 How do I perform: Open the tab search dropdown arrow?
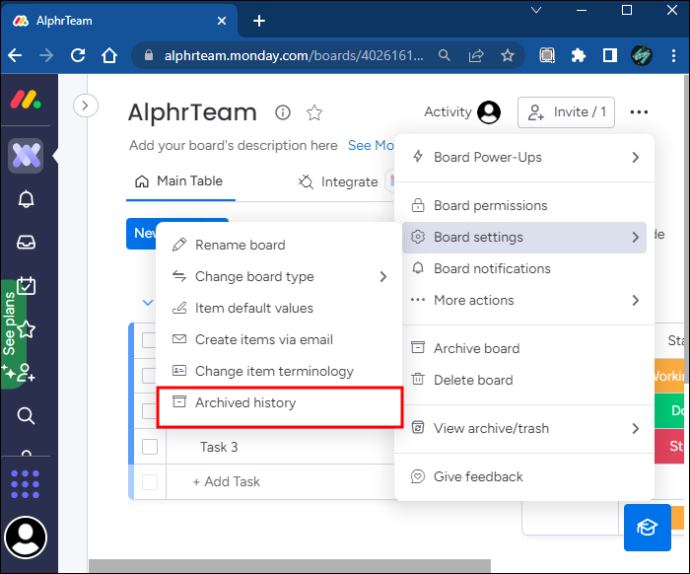coord(536,11)
